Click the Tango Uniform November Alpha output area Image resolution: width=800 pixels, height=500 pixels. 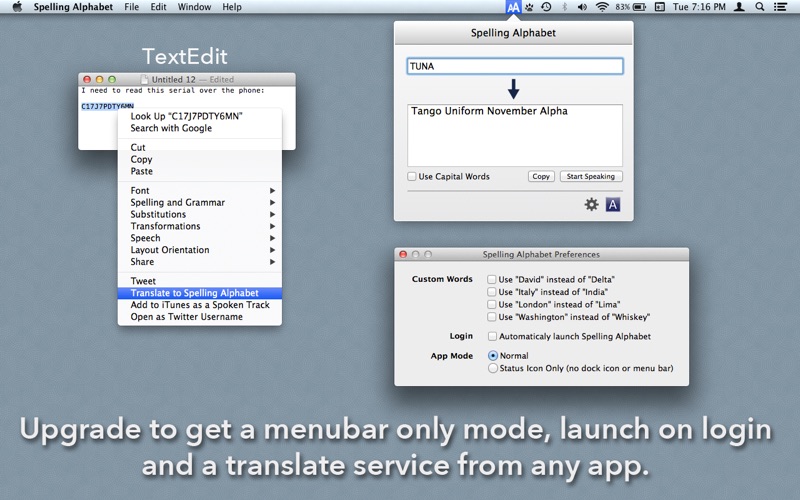coord(515,135)
